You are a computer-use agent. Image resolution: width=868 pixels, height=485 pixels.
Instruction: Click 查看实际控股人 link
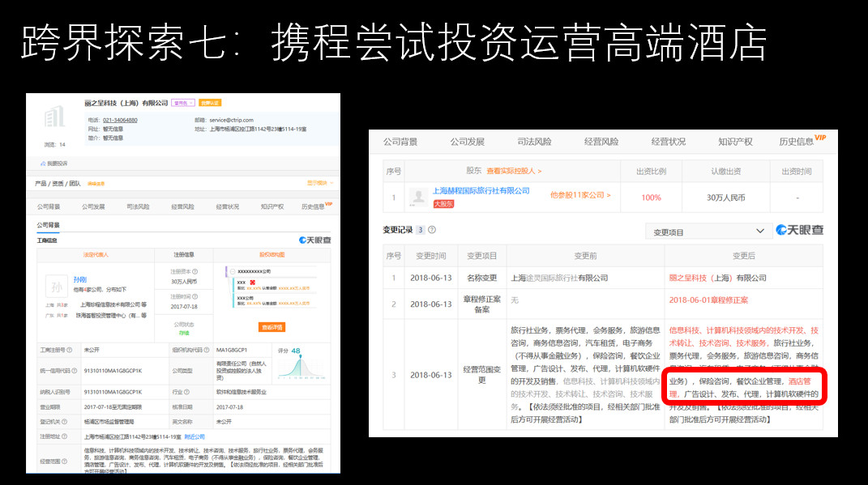[x=514, y=172]
